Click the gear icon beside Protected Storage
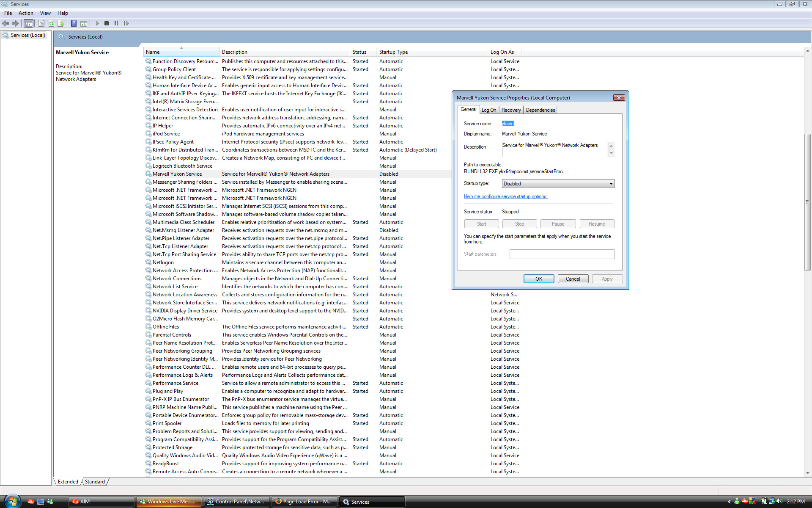The image size is (812, 508). pos(148,447)
